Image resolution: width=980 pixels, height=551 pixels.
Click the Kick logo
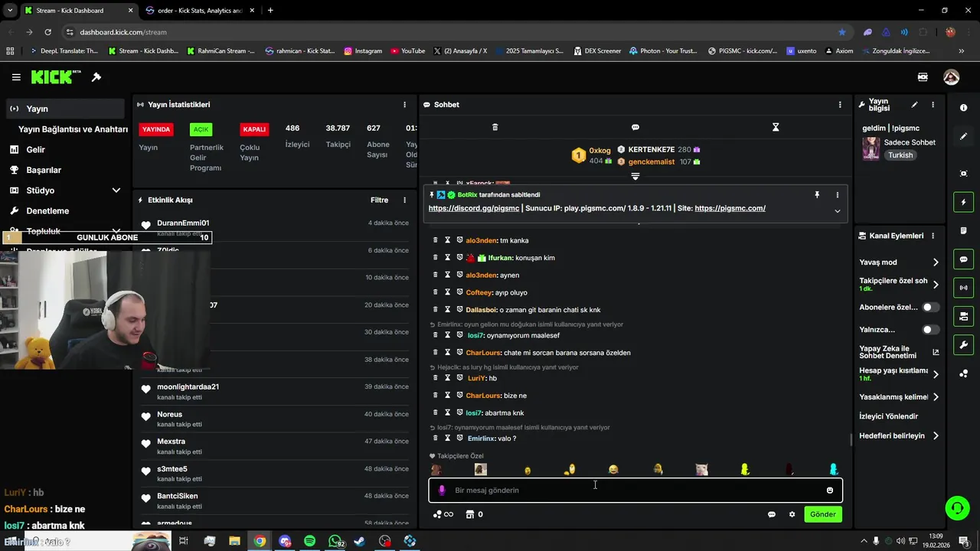[x=55, y=77]
